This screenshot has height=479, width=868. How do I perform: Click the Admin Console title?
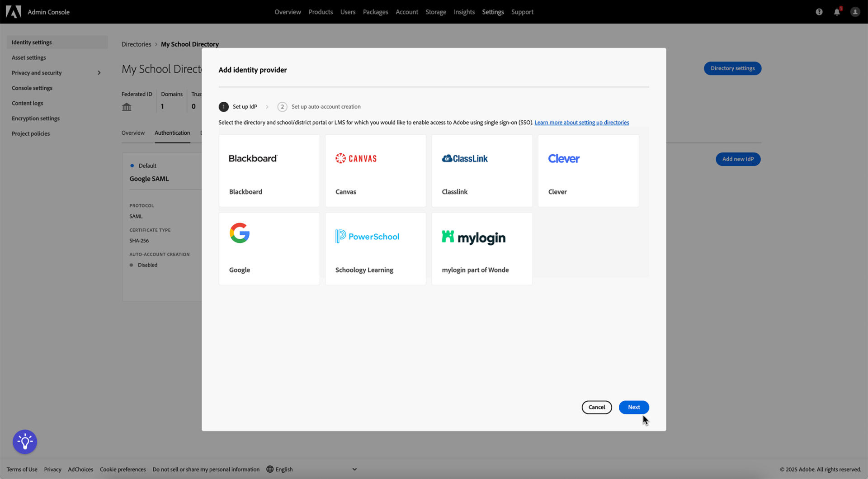tap(48, 12)
